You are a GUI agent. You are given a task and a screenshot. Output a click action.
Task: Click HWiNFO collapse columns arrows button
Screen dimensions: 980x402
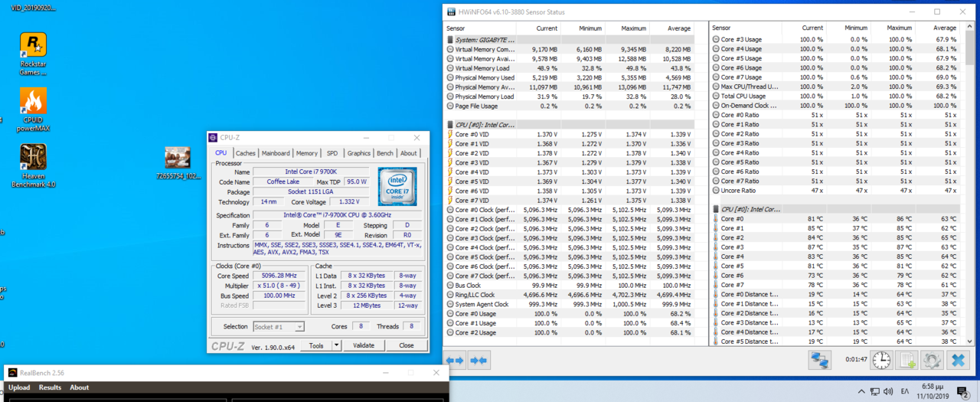pyautogui.click(x=479, y=360)
